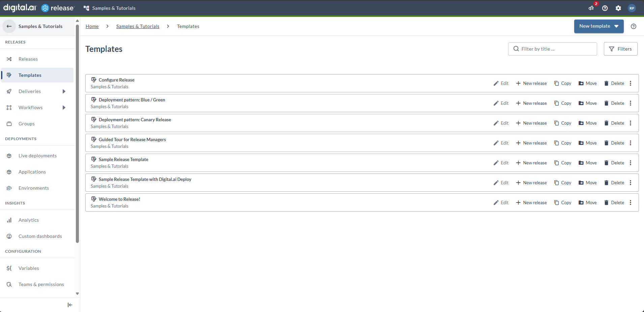Viewport: 644px width, 312px height.
Task: Click the Filter by title search field
Action: coord(552,49)
